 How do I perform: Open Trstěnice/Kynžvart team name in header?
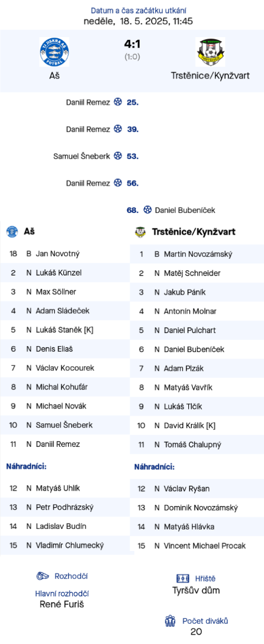click(210, 76)
